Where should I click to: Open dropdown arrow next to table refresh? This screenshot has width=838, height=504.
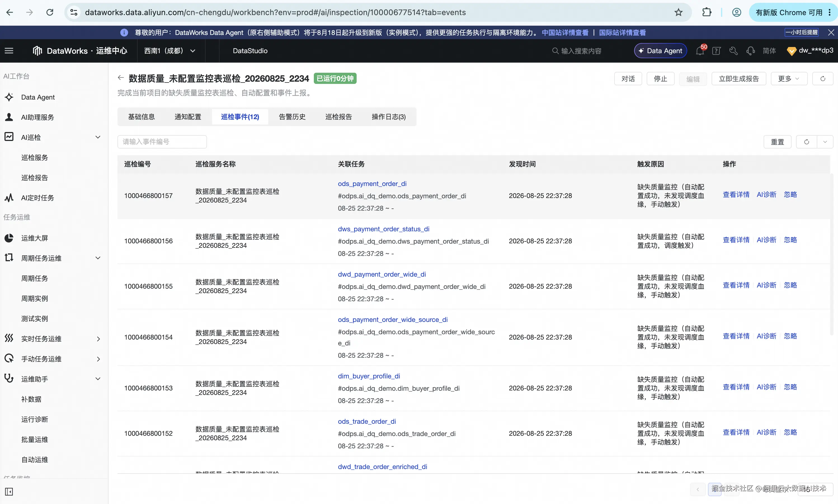pos(825,142)
